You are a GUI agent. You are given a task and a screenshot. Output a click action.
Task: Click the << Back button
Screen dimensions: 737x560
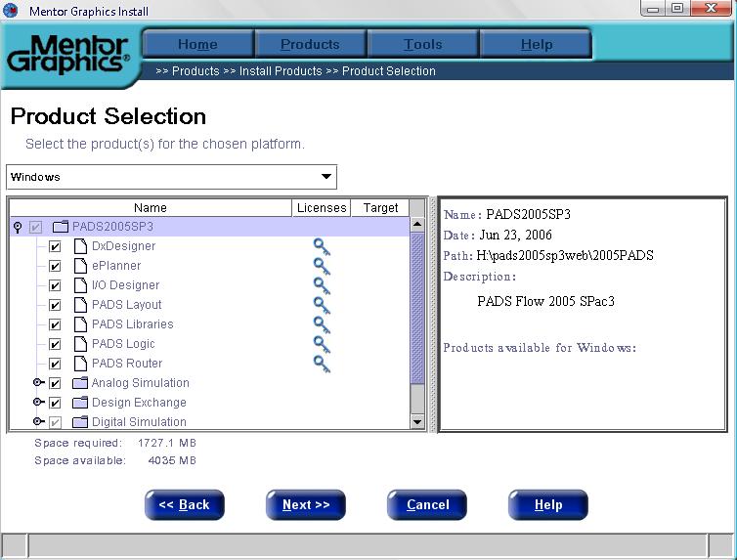point(184,505)
